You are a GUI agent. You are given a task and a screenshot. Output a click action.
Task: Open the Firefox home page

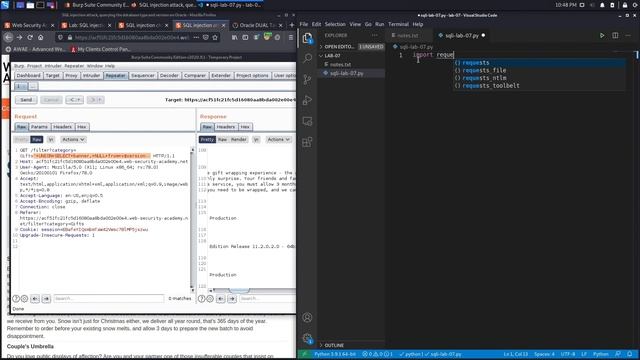coord(40,37)
